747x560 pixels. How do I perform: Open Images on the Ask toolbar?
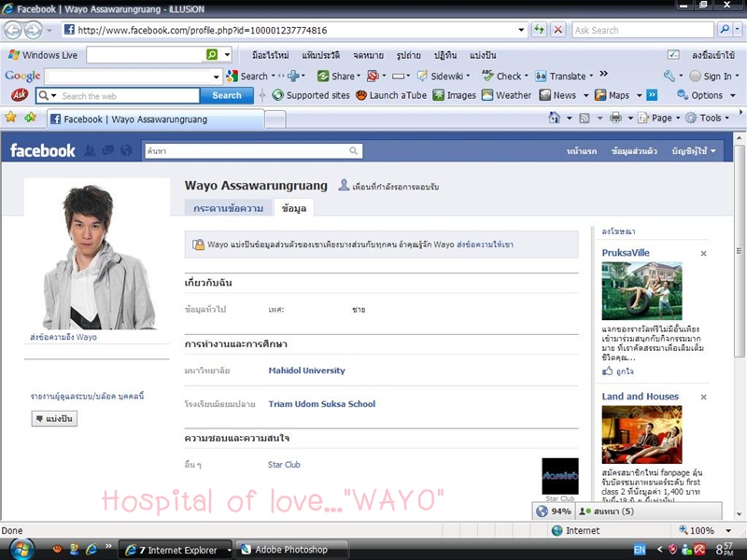click(455, 95)
